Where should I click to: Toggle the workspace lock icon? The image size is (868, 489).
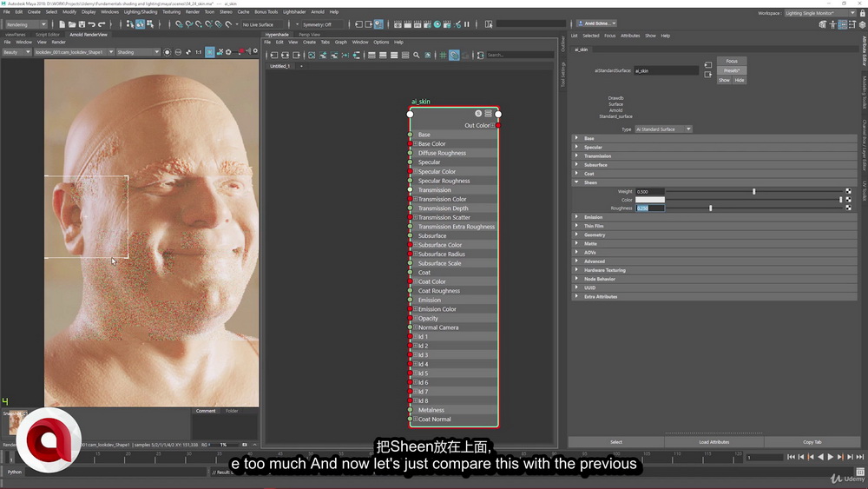862,13
